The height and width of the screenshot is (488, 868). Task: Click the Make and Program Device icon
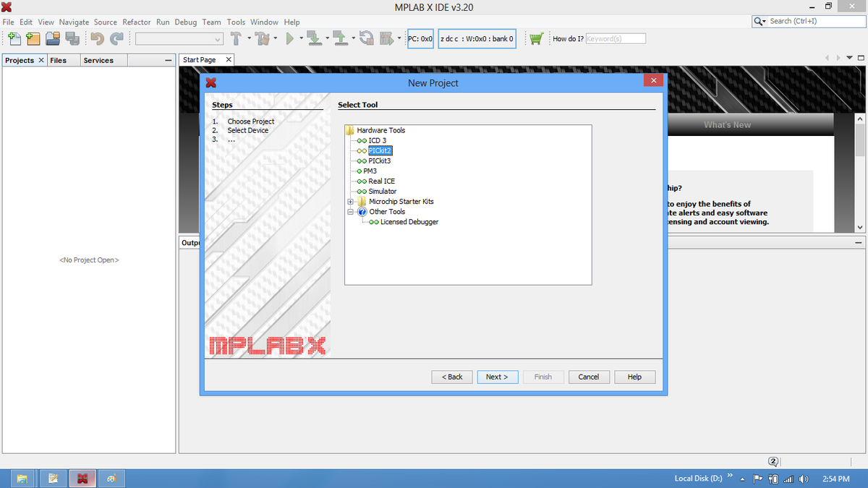[314, 38]
